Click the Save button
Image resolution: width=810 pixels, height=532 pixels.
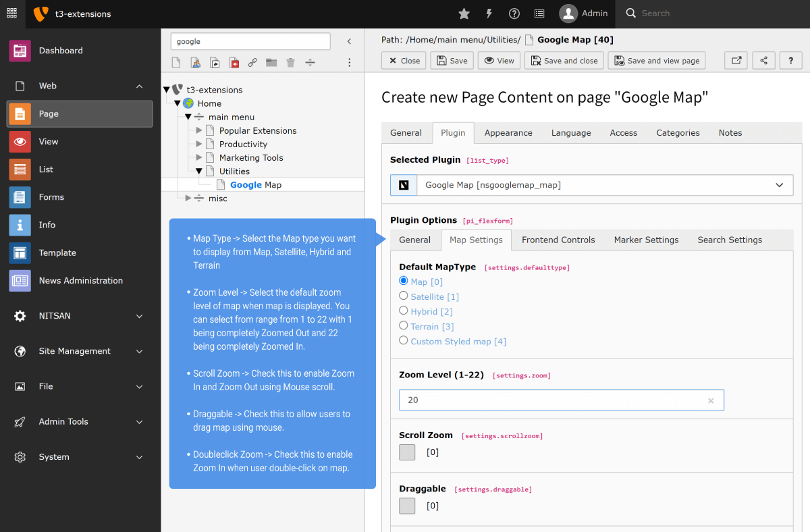[452, 61]
